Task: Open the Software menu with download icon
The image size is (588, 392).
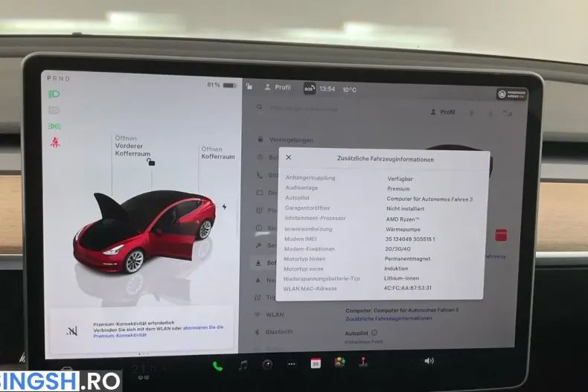Action: tap(266, 263)
